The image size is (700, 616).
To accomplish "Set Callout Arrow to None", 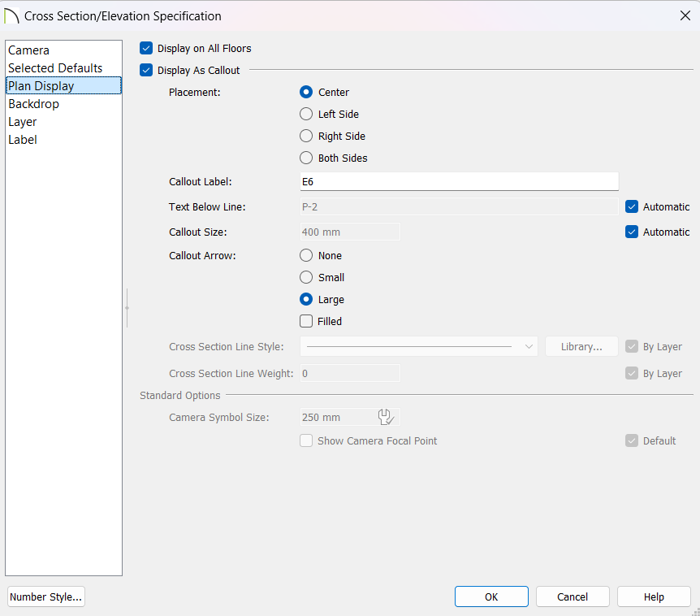I will [x=306, y=255].
